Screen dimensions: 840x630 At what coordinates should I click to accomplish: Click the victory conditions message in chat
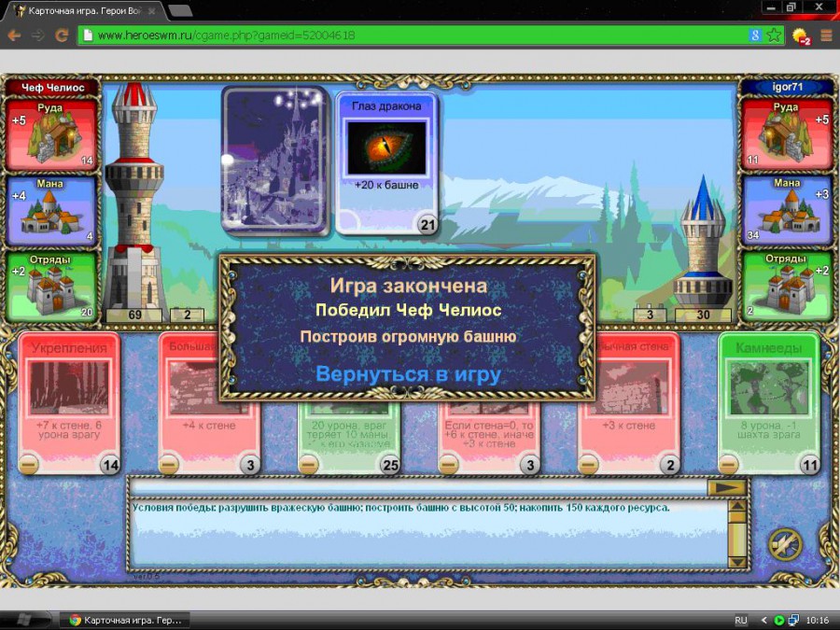point(401,508)
